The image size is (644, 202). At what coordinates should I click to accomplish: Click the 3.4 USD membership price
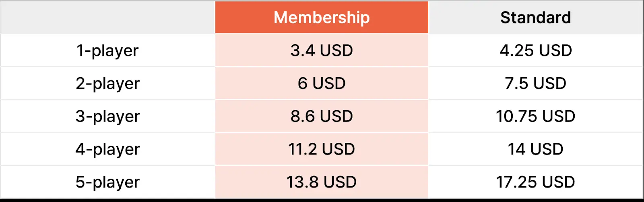(x=322, y=51)
